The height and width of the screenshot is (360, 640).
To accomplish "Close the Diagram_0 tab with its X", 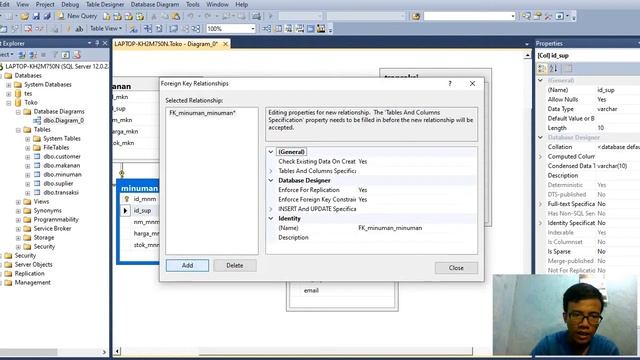I will click(x=225, y=44).
